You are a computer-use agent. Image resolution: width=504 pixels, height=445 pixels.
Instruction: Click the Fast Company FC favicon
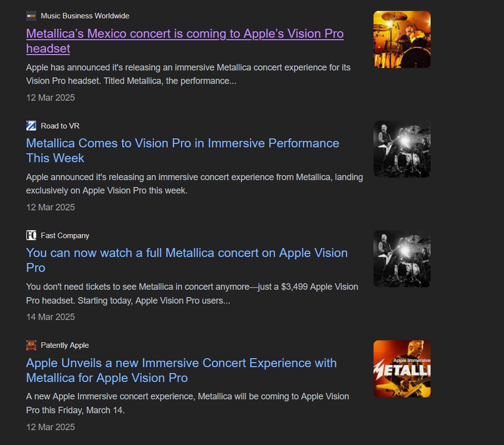point(31,235)
